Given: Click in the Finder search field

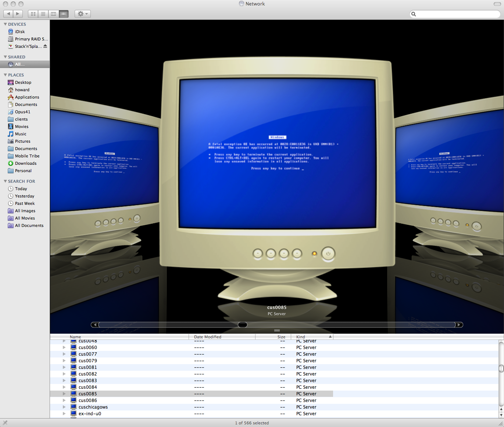Looking at the screenshot, I should tap(455, 14).
